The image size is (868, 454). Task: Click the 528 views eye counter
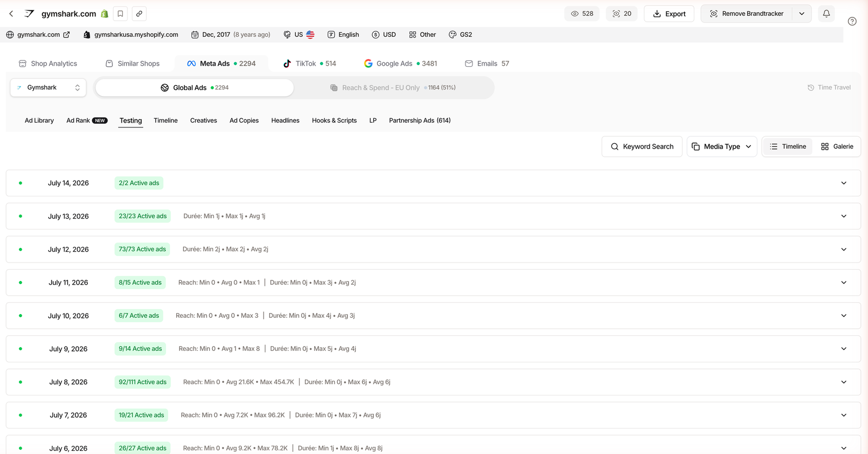point(582,14)
